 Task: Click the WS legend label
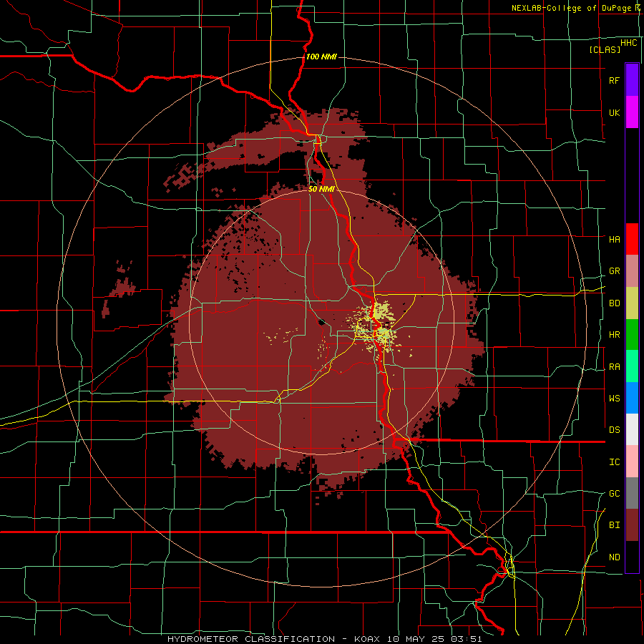[614, 398]
